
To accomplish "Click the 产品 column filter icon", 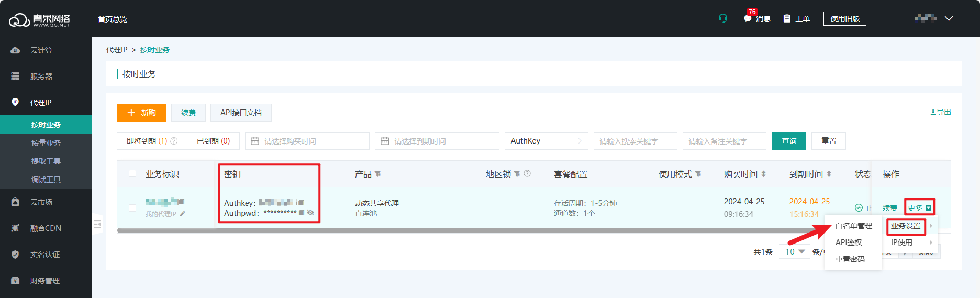I will pos(378,174).
